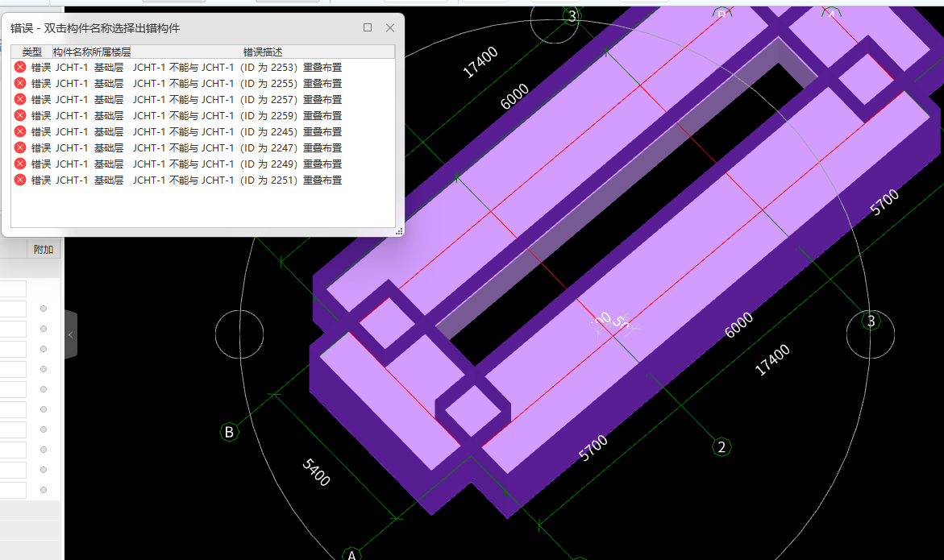The height and width of the screenshot is (560, 944).
Task: Select the error row with ID 2251
Action: pyautogui.click(x=203, y=180)
